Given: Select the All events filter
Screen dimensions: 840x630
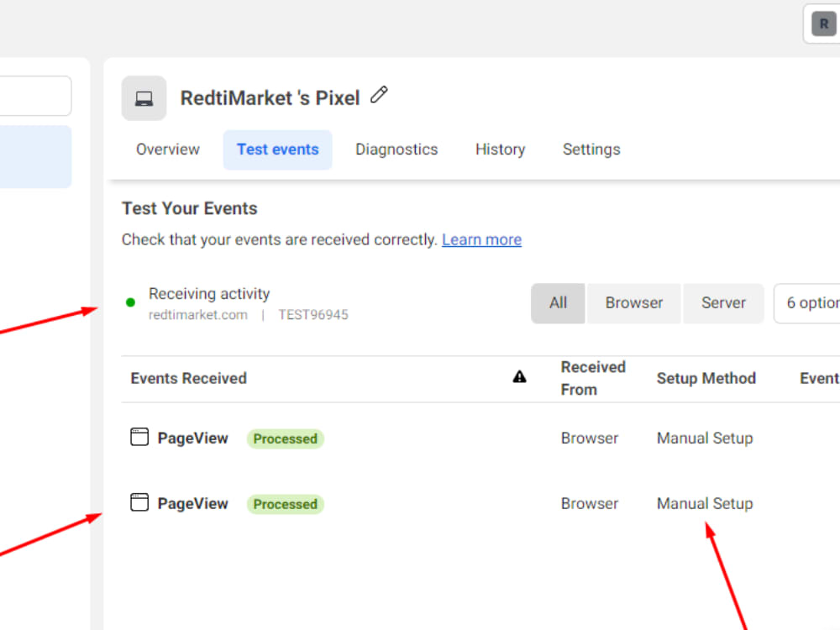Looking at the screenshot, I should point(558,303).
